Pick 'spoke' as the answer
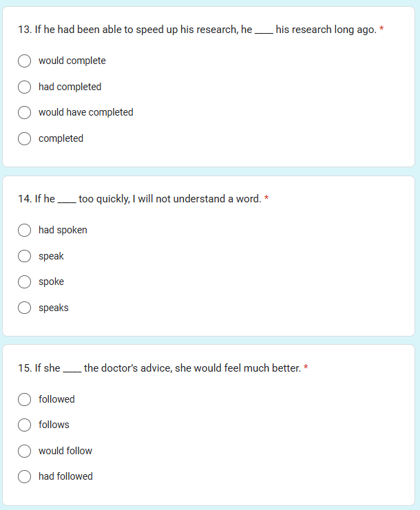The height and width of the screenshot is (510, 420). coord(24,281)
